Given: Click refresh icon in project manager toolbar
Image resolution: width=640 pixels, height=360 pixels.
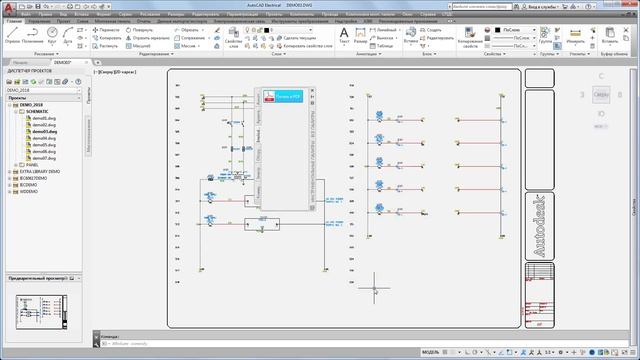Looking at the screenshot, I should click(33, 82).
